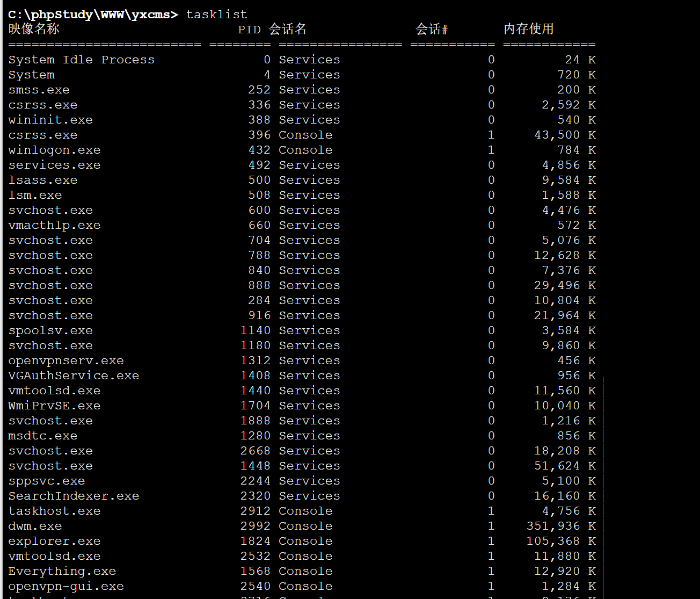This screenshot has height=599, width=700.
Task: Click the 会话名 column header
Action: pyautogui.click(x=287, y=29)
